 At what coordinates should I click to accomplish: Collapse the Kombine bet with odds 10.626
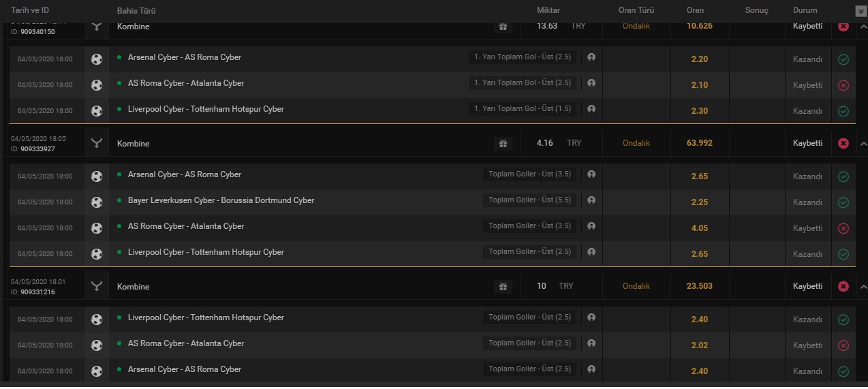(x=863, y=27)
